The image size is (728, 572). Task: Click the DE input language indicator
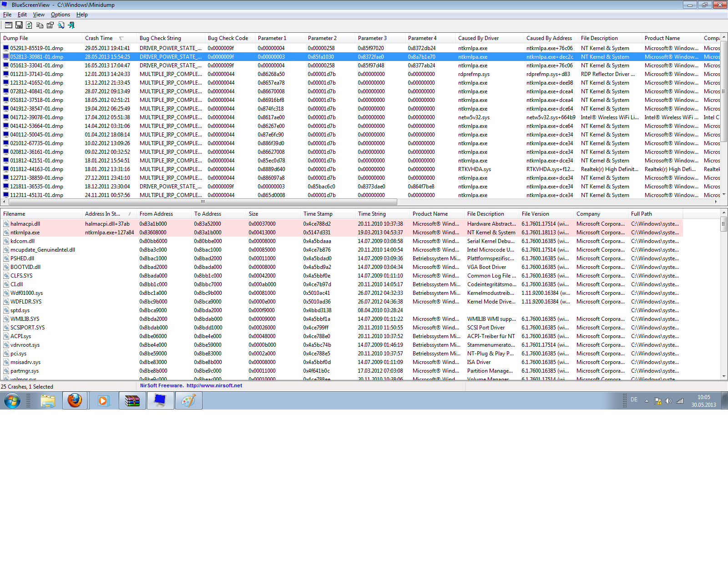pyautogui.click(x=634, y=400)
